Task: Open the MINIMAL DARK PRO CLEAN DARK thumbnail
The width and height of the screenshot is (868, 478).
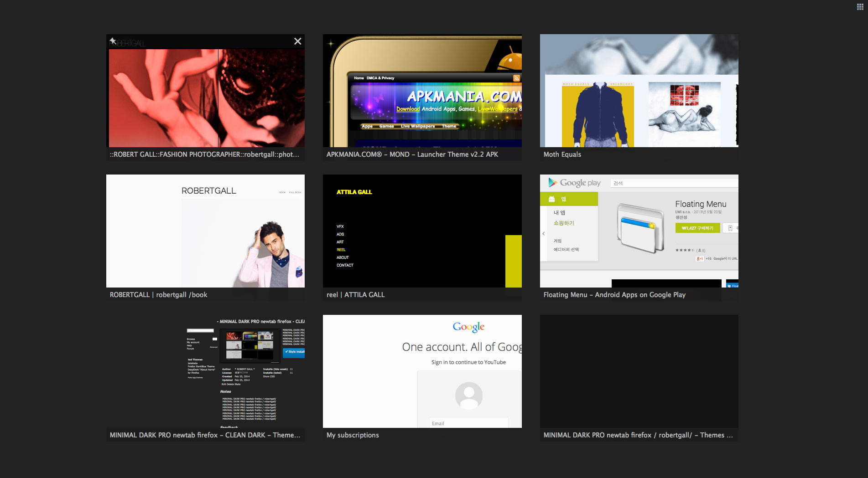Action: point(206,371)
